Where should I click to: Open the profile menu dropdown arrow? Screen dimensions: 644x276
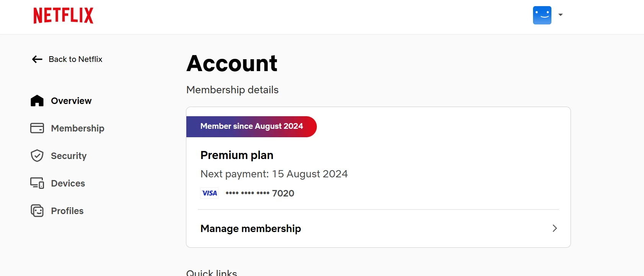click(x=560, y=15)
